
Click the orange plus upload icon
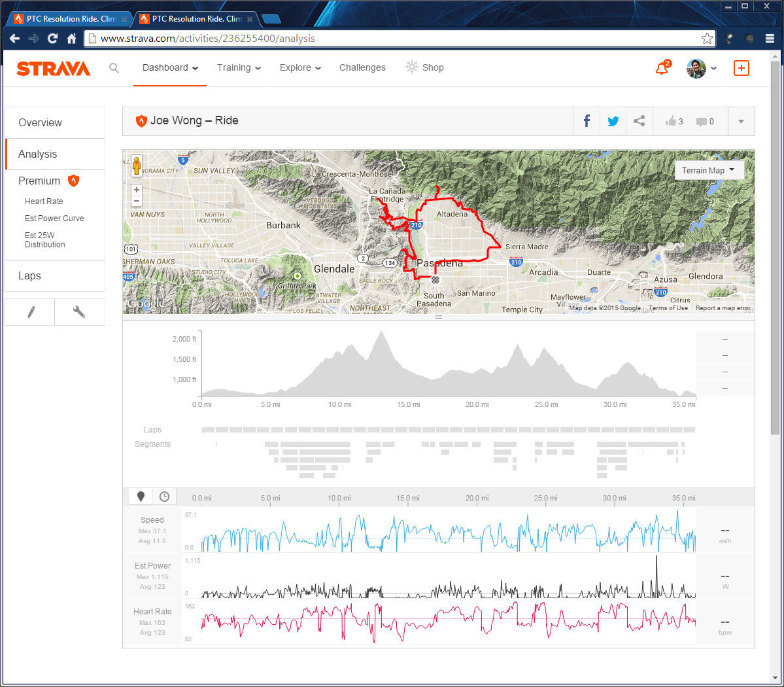point(741,68)
